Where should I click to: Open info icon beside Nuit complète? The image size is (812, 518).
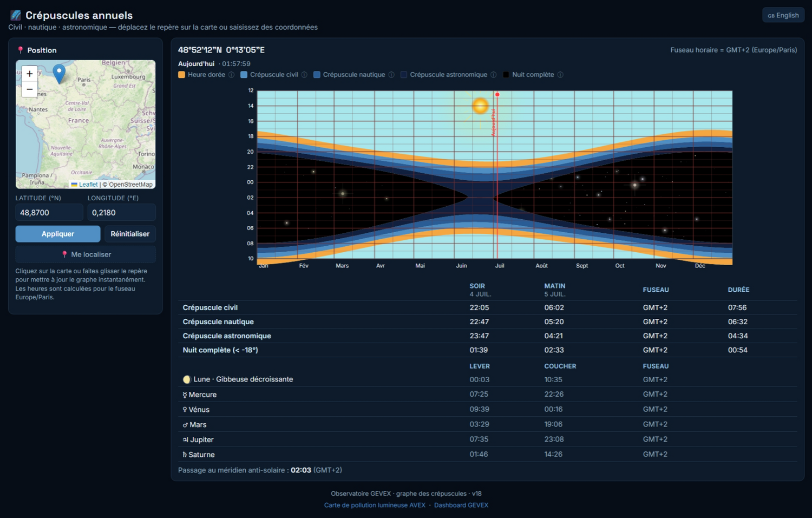click(x=560, y=75)
